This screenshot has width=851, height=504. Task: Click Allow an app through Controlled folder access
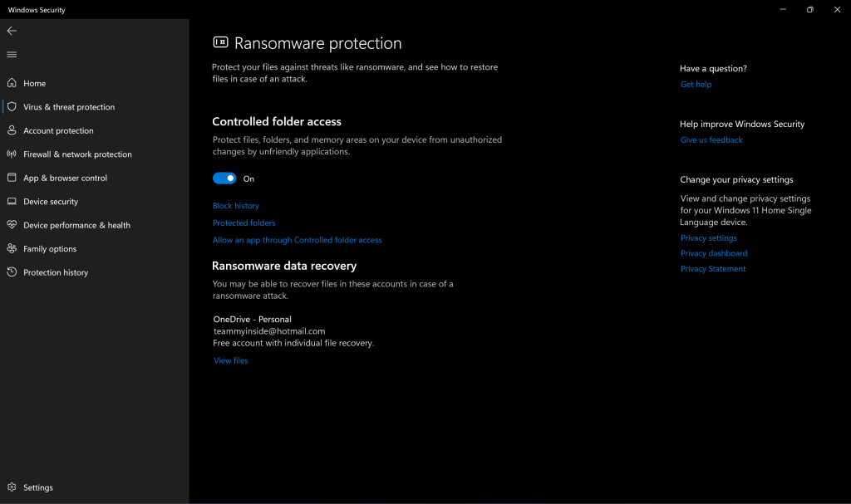click(x=297, y=240)
